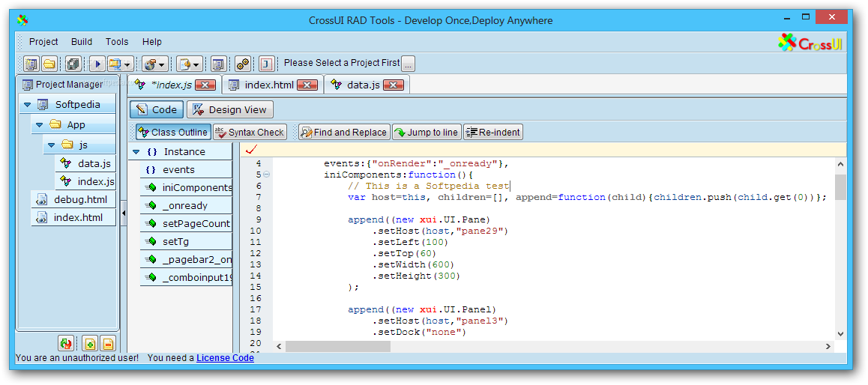This screenshot has width=868, height=385.
Task: Select _pagebar2_on item in the class outline
Action: point(187,259)
